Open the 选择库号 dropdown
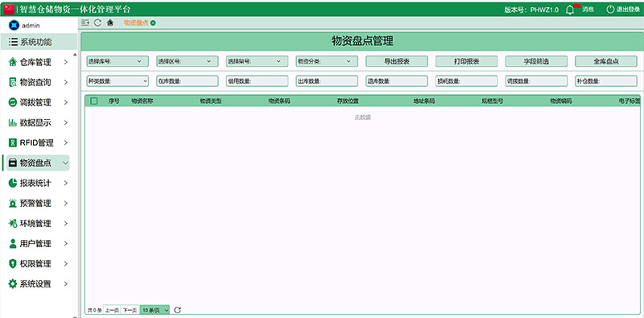 click(x=118, y=61)
